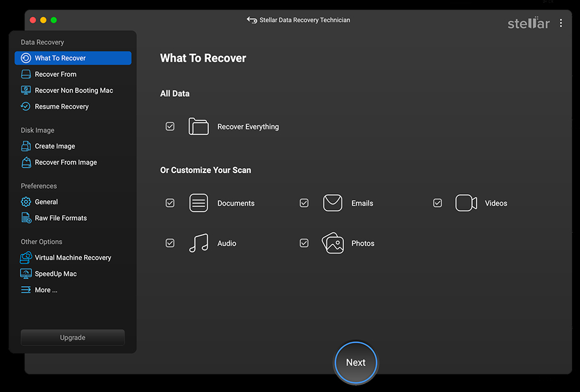Click the Audio label
The height and width of the screenshot is (392, 580).
click(x=227, y=243)
